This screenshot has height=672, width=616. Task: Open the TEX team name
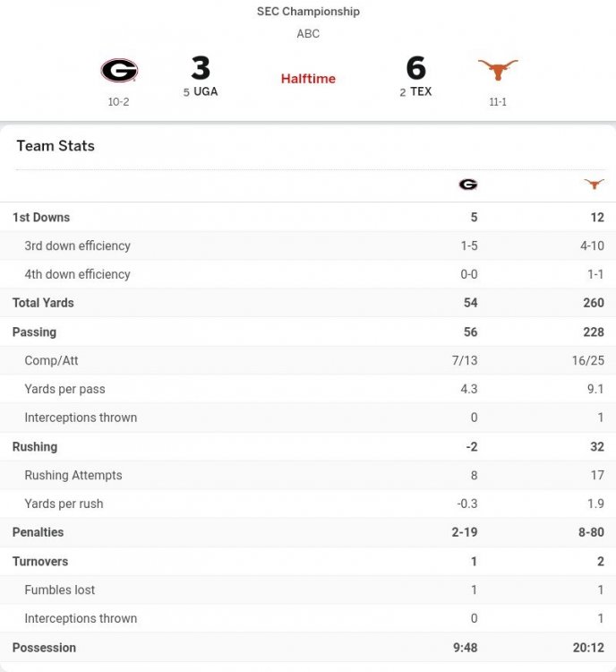click(x=421, y=91)
